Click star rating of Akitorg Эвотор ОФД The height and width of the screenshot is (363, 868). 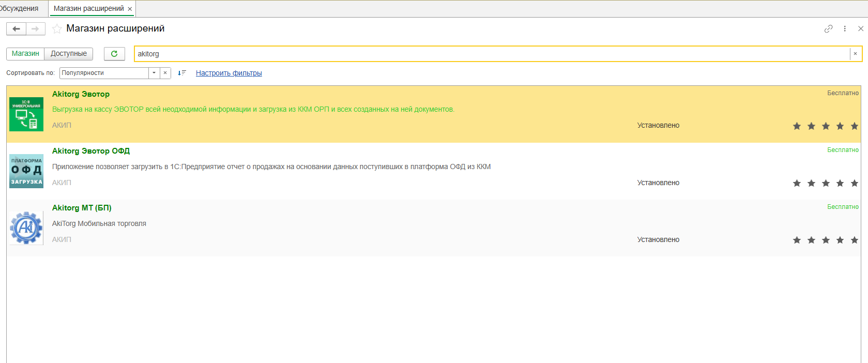[x=826, y=183]
